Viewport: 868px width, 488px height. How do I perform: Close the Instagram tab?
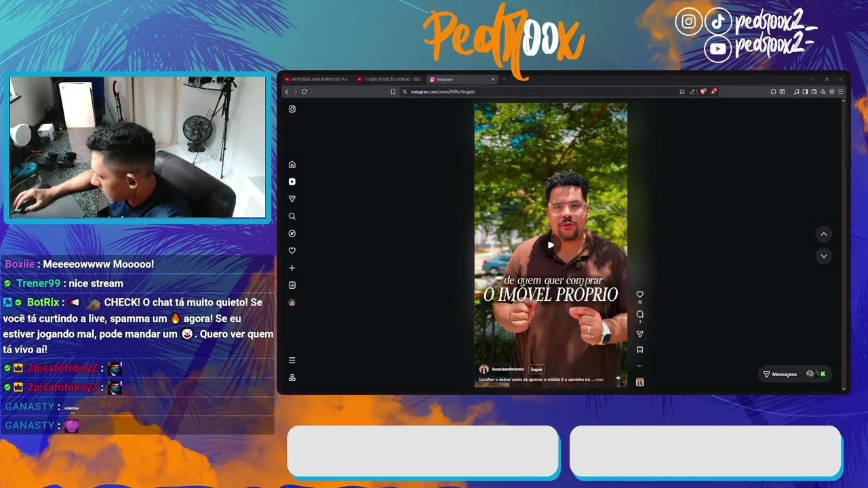coord(493,79)
